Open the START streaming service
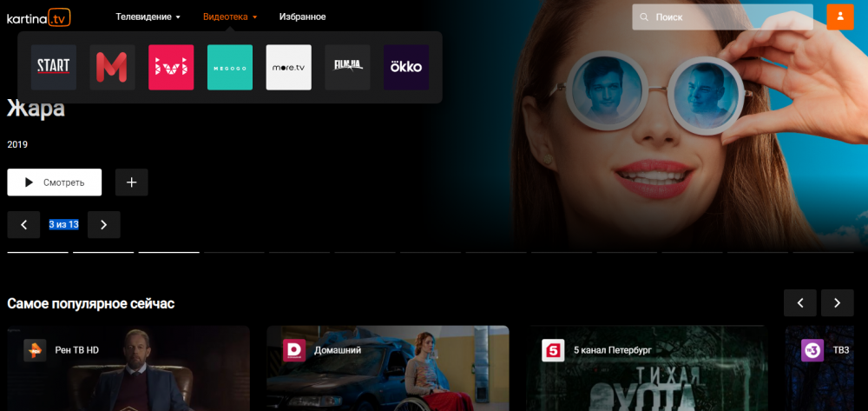The width and height of the screenshot is (868, 411). tap(54, 68)
